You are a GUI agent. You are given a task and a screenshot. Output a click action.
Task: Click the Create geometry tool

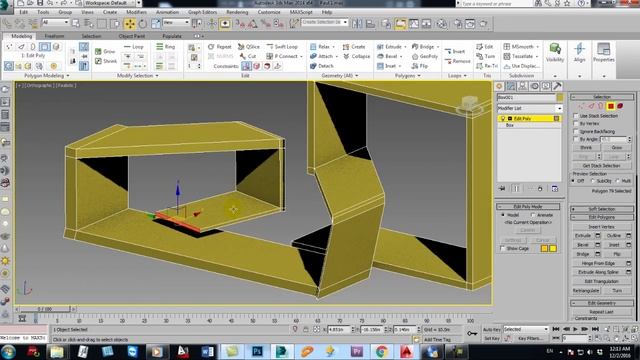click(x=354, y=47)
